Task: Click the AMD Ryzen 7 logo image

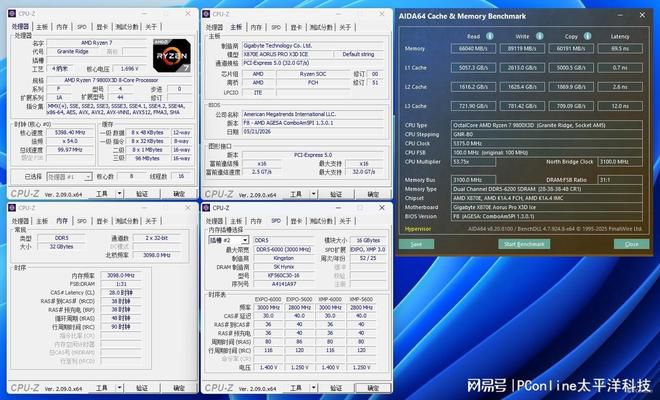Action: tap(172, 56)
